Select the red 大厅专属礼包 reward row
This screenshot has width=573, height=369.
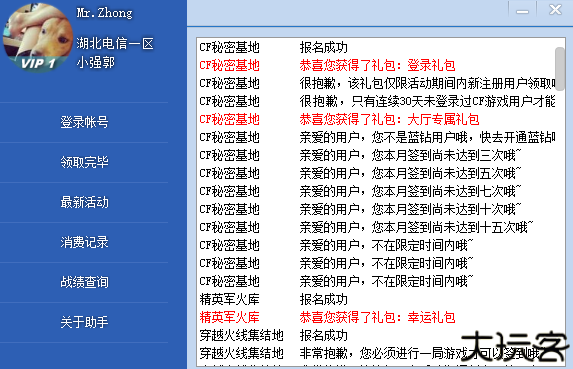[376, 119]
